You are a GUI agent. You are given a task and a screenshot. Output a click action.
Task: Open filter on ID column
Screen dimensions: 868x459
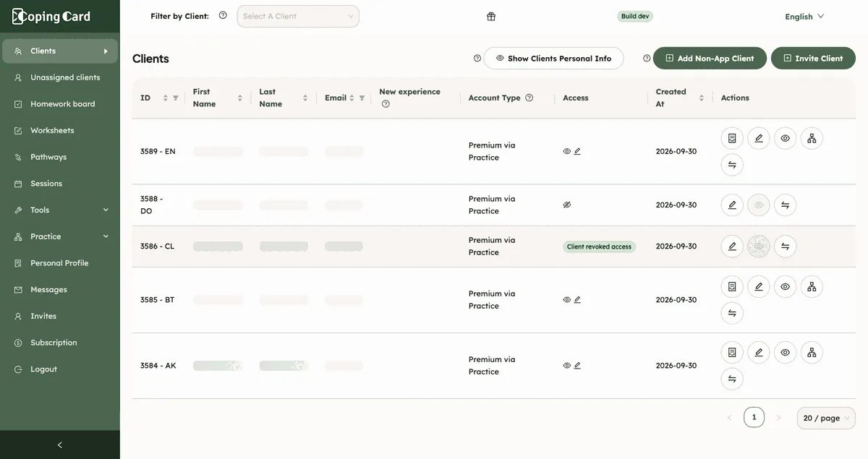(176, 98)
